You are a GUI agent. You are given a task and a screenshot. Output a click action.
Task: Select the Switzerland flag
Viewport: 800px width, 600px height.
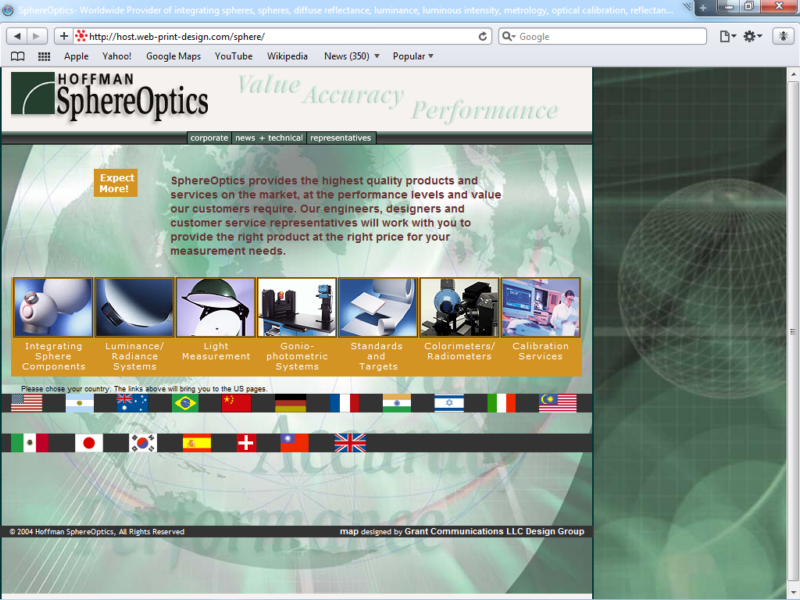tap(246, 443)
